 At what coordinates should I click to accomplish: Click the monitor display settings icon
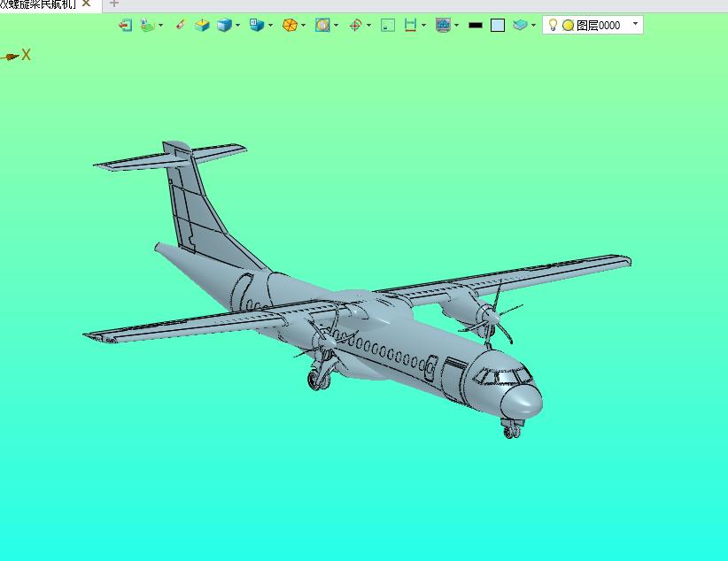click(x=444, y=25)
